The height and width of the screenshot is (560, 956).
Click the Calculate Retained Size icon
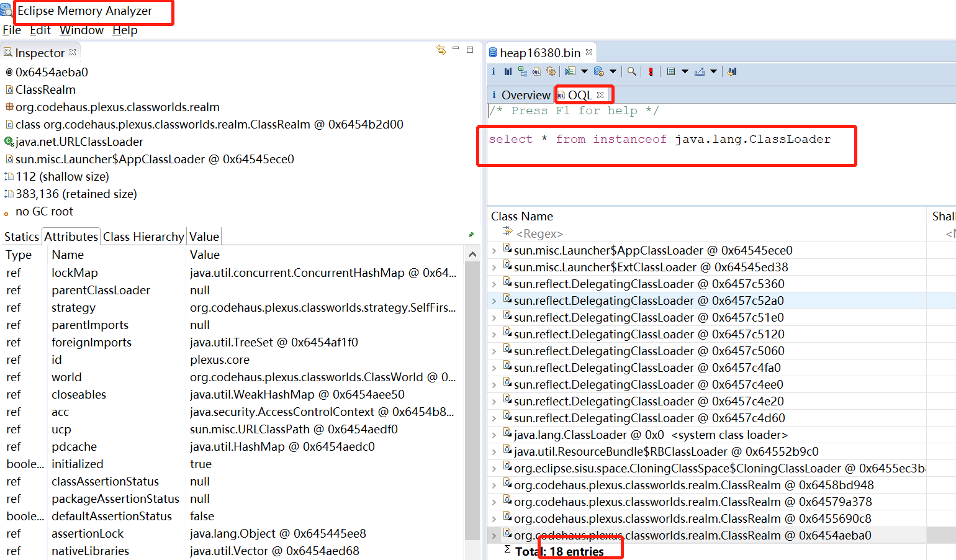(671, 71)
